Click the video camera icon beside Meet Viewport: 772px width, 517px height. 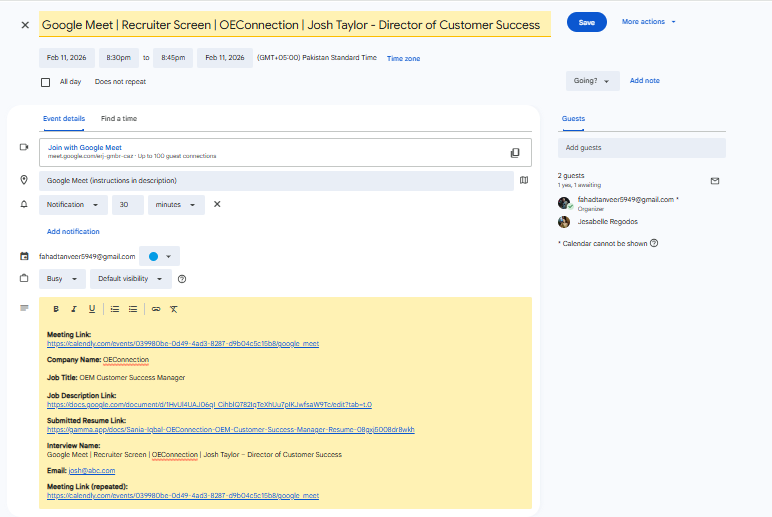point(24,147)
